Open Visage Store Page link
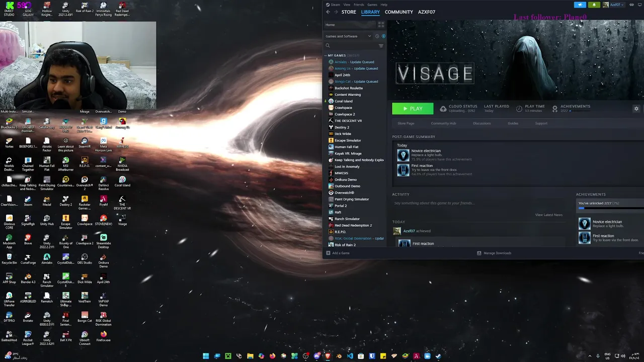644x362 pixels. 406,123
